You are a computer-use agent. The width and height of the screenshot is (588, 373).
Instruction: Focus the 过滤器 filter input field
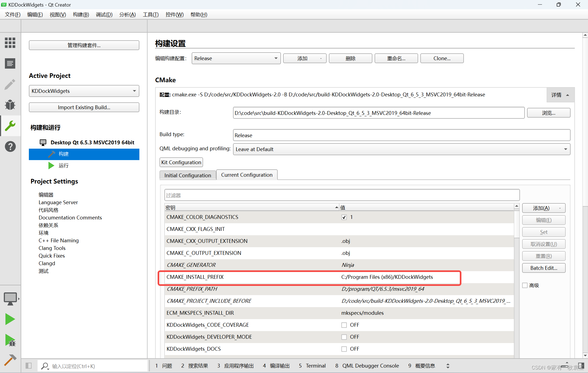[x=342, y=195]
